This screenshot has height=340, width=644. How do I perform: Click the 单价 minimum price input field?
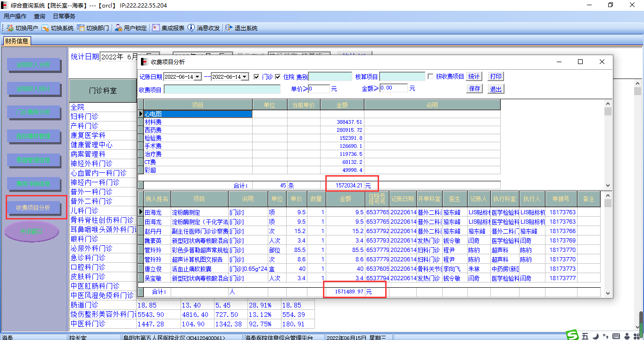tap(319, 89)
